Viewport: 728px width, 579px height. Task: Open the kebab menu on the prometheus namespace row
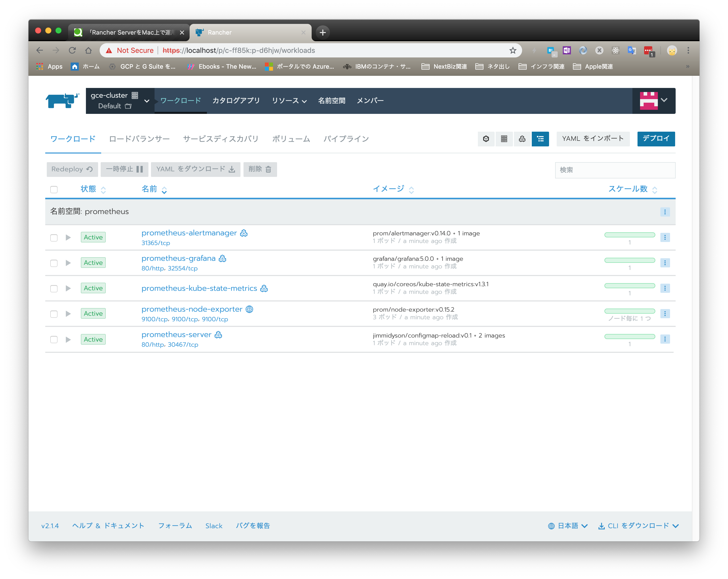(x=665, y=212)
